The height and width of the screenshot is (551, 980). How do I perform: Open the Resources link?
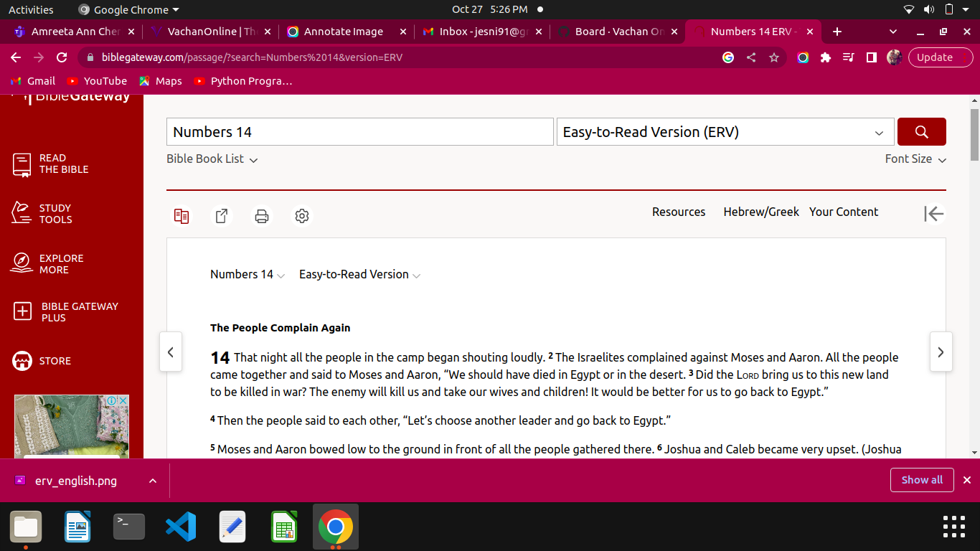pos(678,212)
